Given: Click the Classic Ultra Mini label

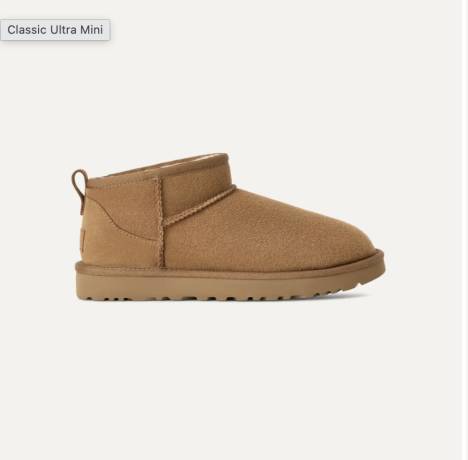Looking at the screenshot, I should pyautogui.click(x=55, y=30).
